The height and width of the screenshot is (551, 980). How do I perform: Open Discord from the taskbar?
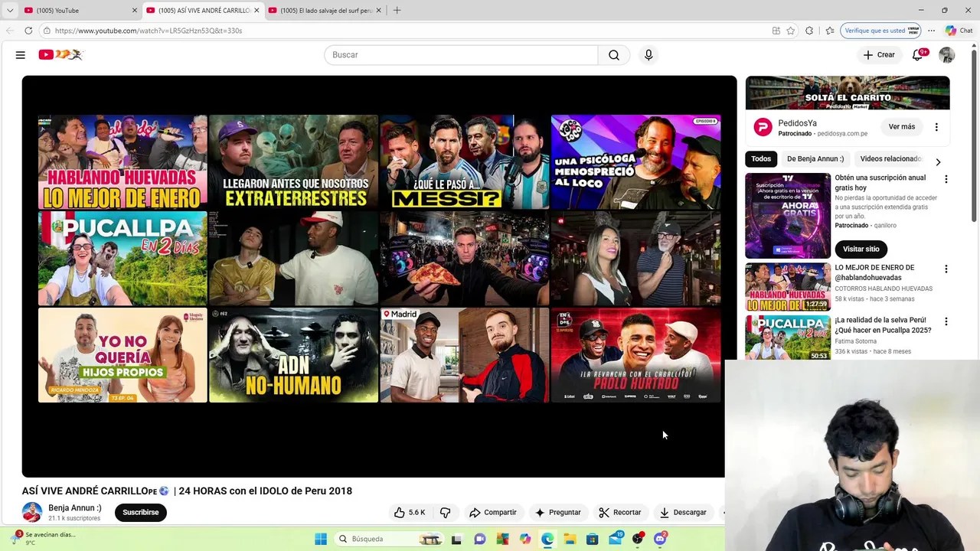[x=661, y=539]
